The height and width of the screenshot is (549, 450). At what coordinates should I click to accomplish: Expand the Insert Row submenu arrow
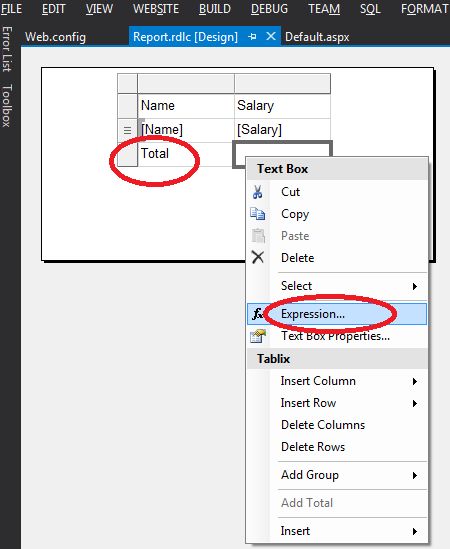pyautogui.click(x=415, y=403)
